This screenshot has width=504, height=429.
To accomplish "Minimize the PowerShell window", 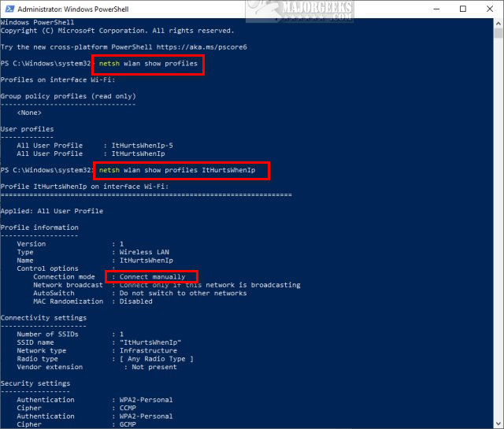I will tap(436, 9).
